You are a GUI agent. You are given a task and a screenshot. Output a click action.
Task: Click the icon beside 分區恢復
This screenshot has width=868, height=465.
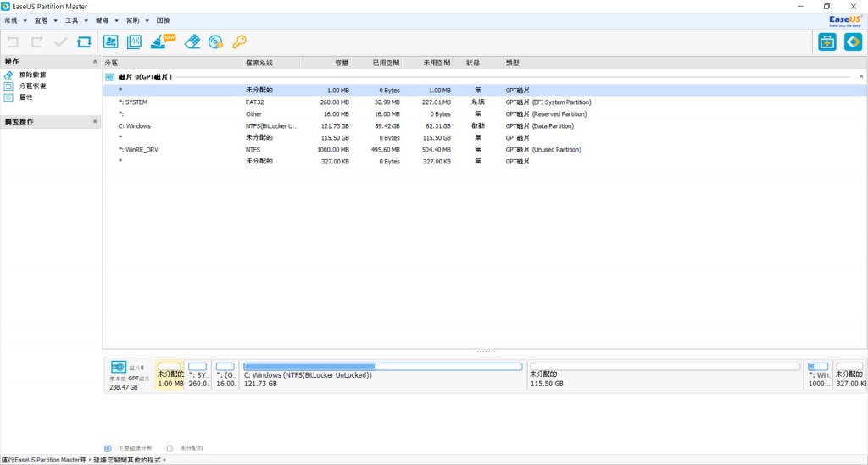pyautogui.click(x=8, y=86)
